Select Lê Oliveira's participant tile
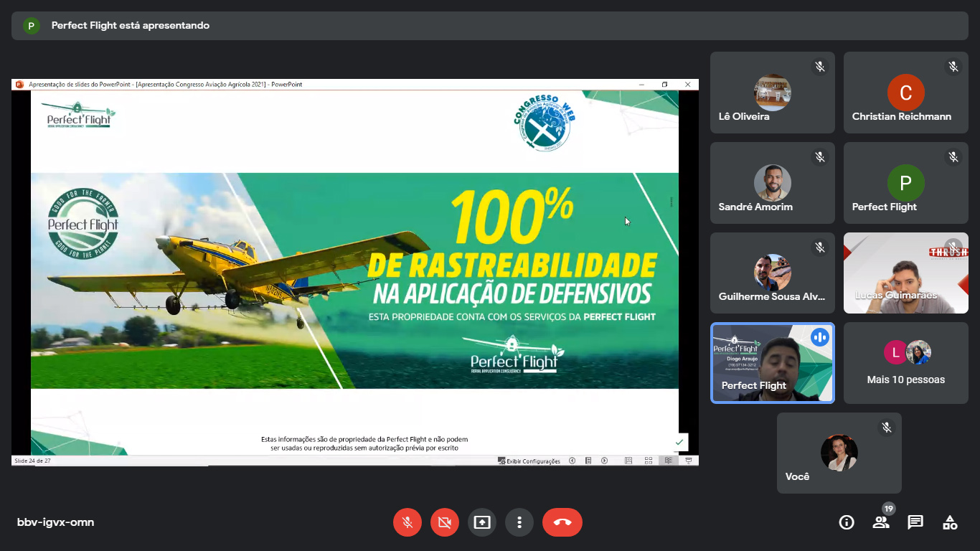 (x=772, y=93)
